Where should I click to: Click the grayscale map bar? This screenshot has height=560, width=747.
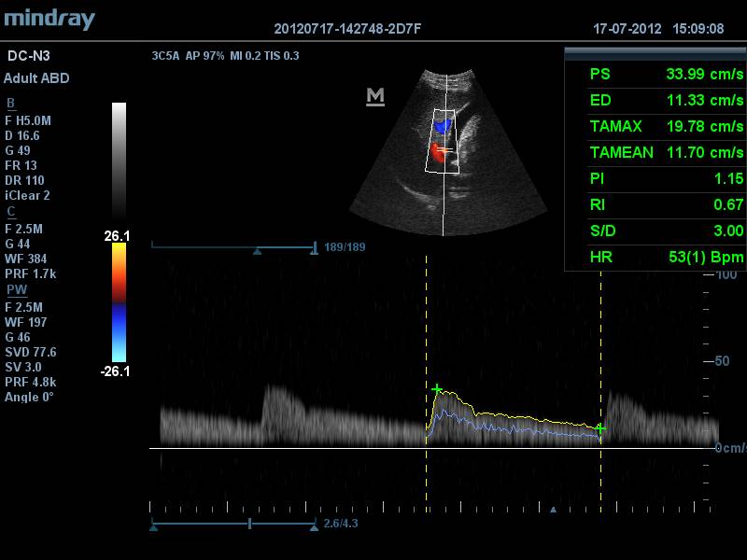coord(119,159)
